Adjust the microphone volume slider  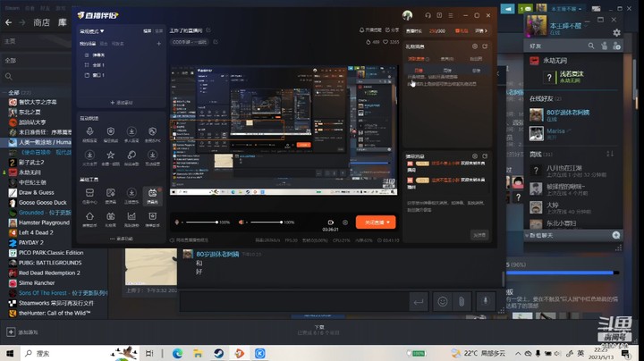coord(201,222)
